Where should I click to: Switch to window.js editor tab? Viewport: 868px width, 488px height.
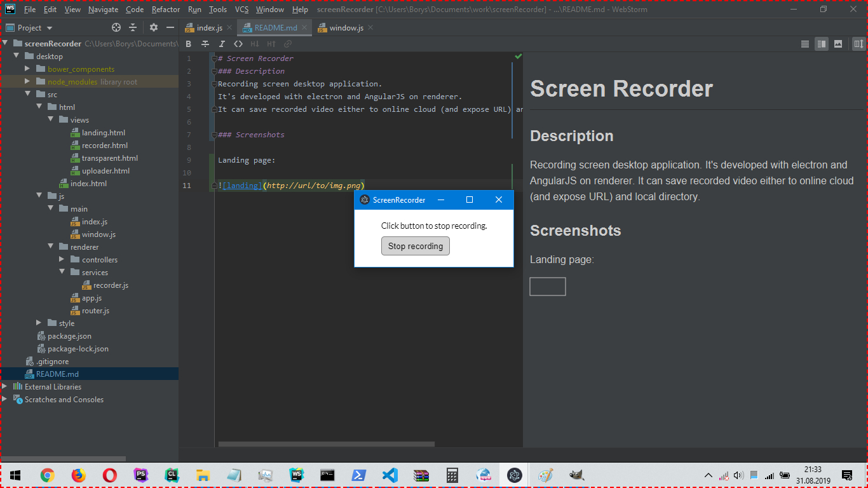point(346,28)
